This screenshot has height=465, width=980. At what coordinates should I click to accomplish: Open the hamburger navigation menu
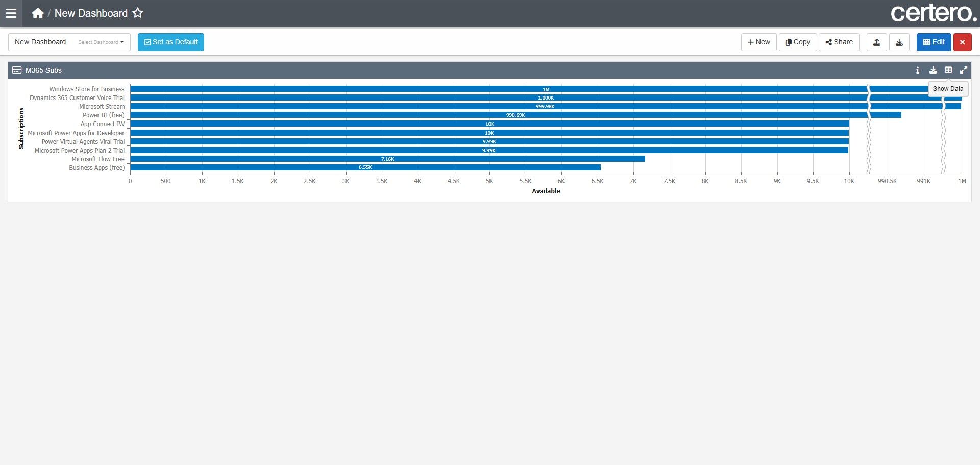click(11, 13)
